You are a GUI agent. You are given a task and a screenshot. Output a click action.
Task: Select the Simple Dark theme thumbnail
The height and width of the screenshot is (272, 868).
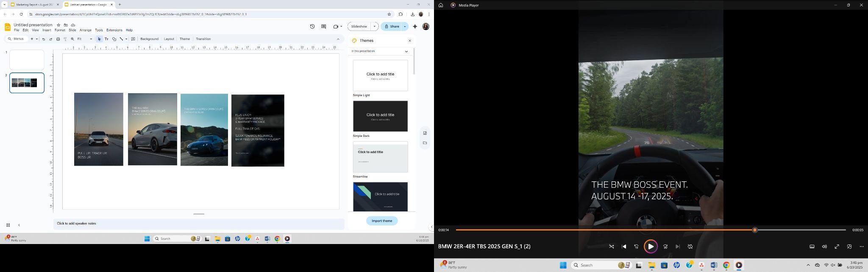coord(380,116)
